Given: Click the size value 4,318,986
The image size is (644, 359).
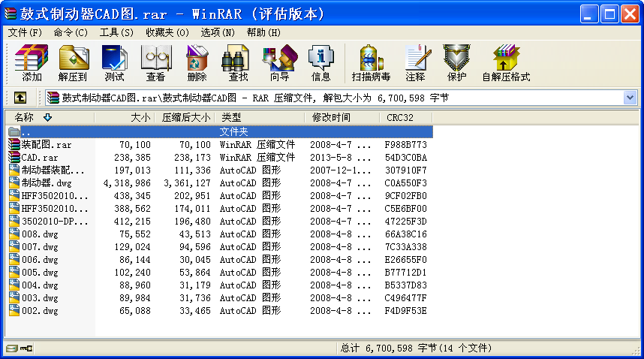Looking at the screenshot, I should 127,183.
